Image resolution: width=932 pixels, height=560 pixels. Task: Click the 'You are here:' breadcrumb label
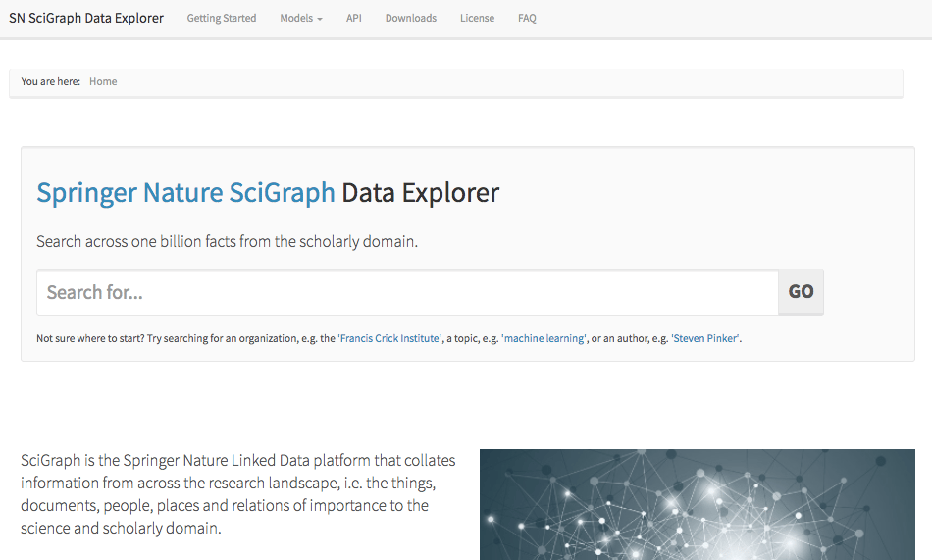[x=50, y=81]
